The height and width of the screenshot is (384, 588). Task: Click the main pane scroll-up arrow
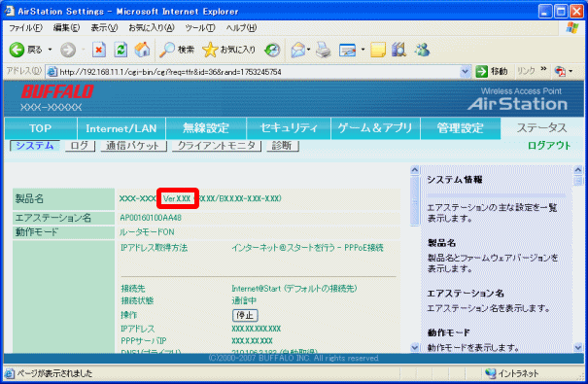click(x=414, y=170)
